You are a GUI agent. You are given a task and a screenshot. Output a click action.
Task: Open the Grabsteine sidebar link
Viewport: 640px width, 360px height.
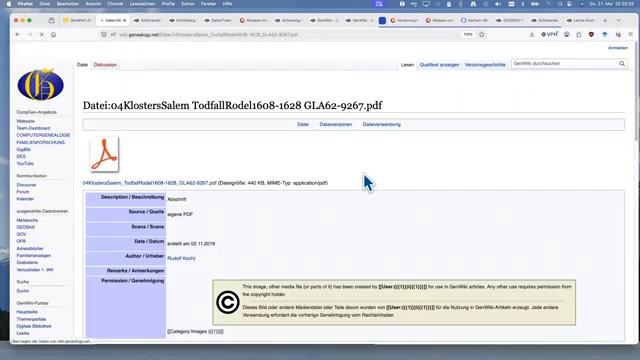27,262
